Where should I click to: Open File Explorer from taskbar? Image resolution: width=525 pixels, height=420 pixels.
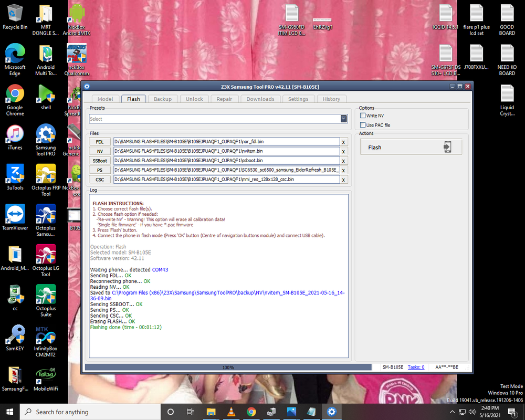211,412
